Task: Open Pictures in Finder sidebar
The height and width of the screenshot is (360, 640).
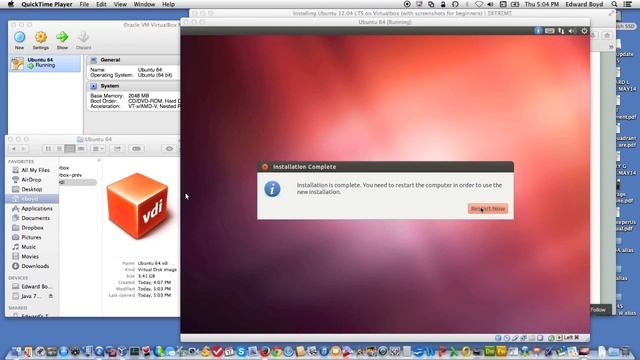Action: pos(32,237)
